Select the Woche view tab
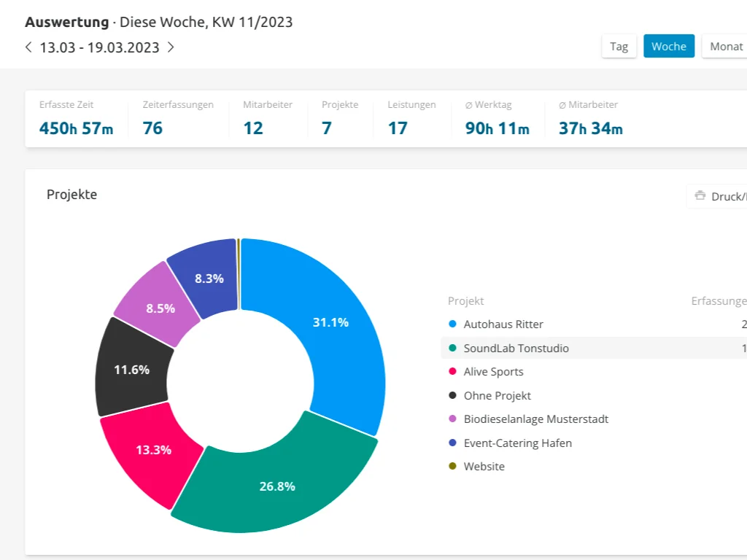The height and width of the screenshot is (560, 747). point(669,46)
